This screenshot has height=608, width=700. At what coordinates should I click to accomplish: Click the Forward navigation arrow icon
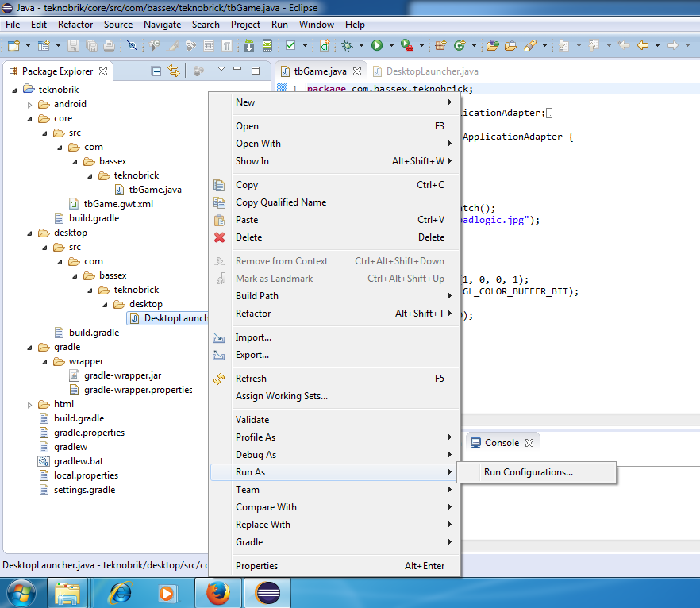pyautogui.click(x=672, y=45)
